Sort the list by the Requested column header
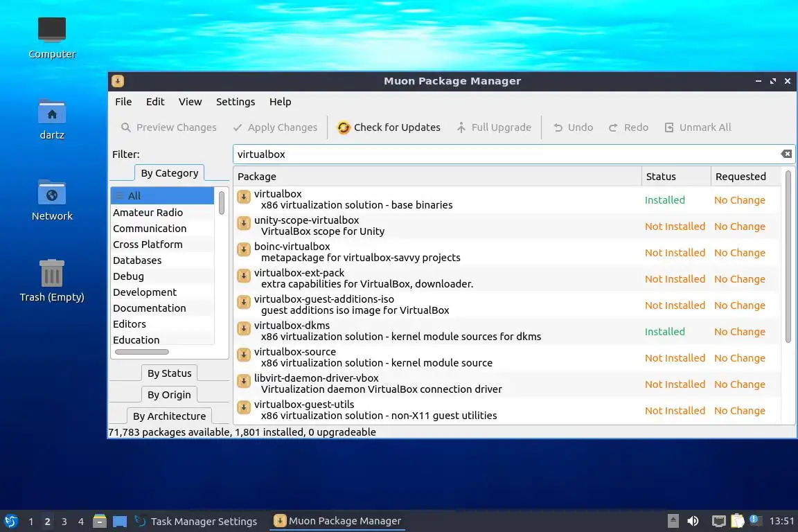The width and height of the screenshot is (798, 532). tap(745, 176)
